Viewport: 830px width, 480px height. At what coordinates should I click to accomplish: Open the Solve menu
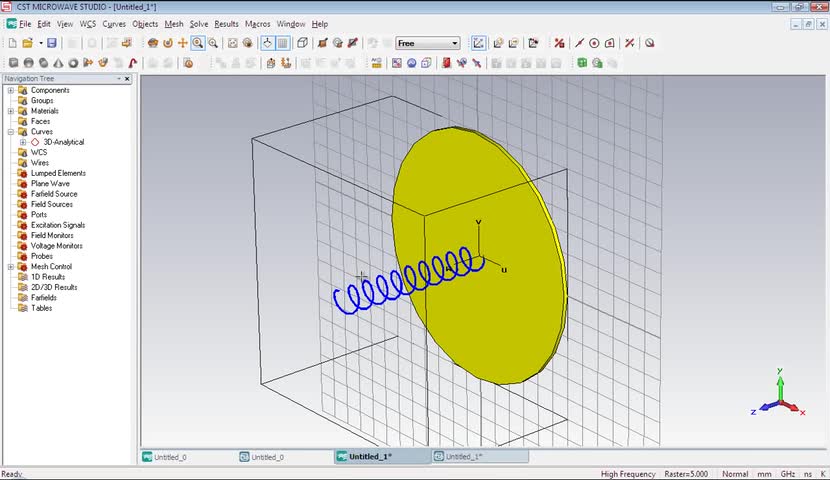199,23
